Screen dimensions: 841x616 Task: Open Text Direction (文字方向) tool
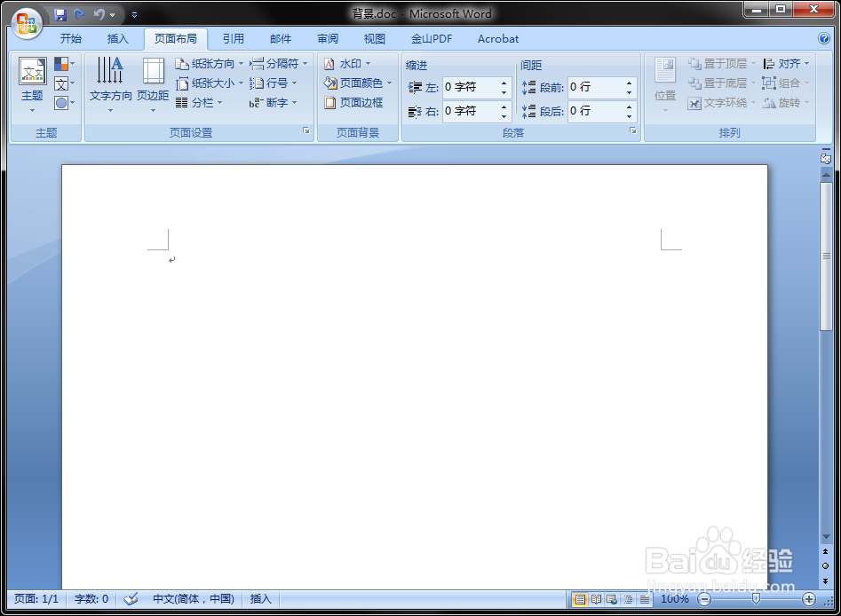(110, 86)
